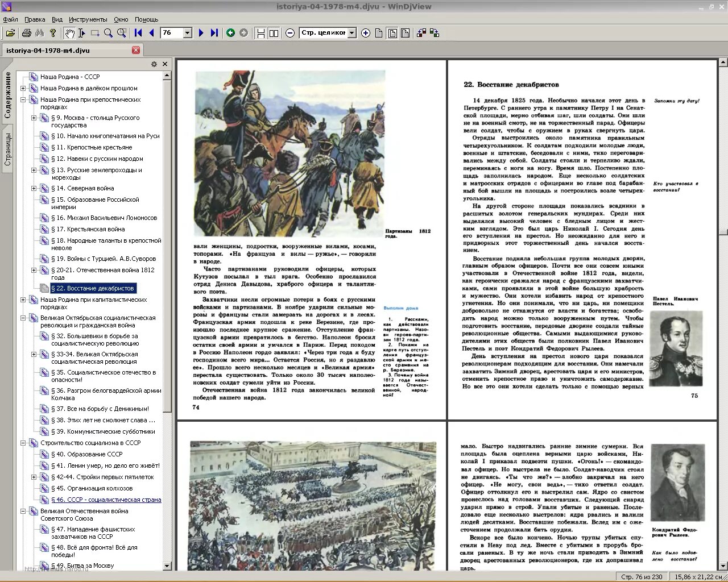Switch to facing pages layout
The image size is (728, 582).
click(274, 33)
